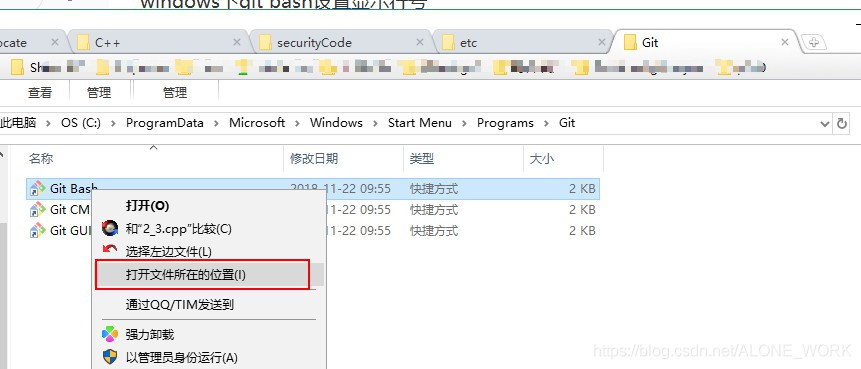Screen dimensions: 861x369
Task: Go to Start Menu in the breadcrumb
Action: pos(420,123)
